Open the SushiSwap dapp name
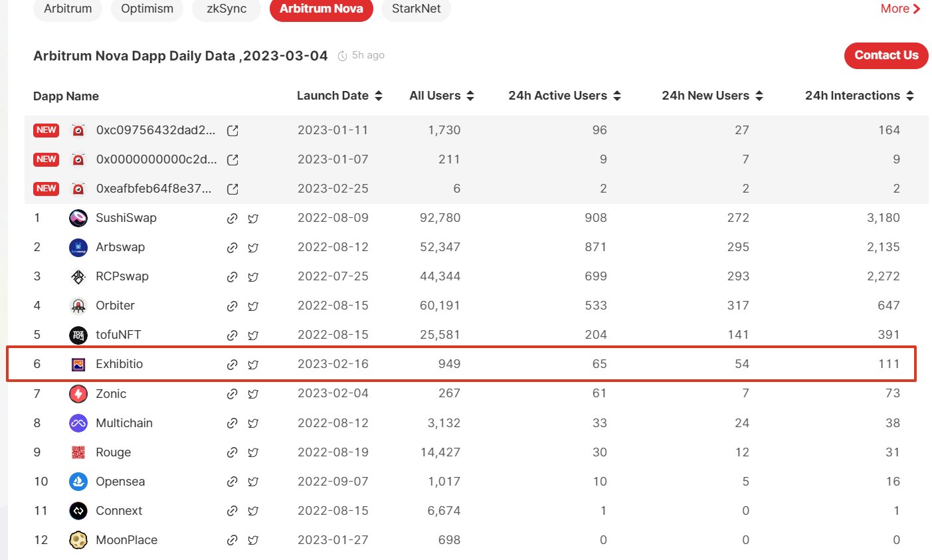 pos(126,218)
